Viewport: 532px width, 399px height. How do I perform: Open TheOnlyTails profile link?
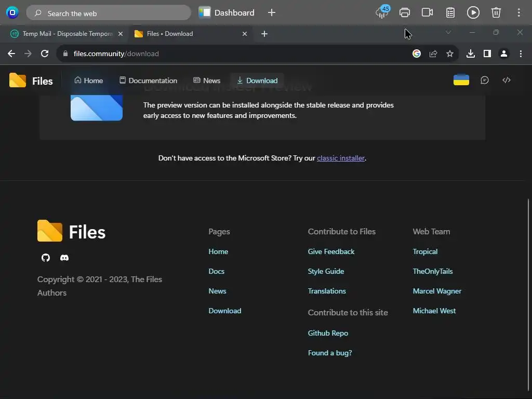coord(433,271)
